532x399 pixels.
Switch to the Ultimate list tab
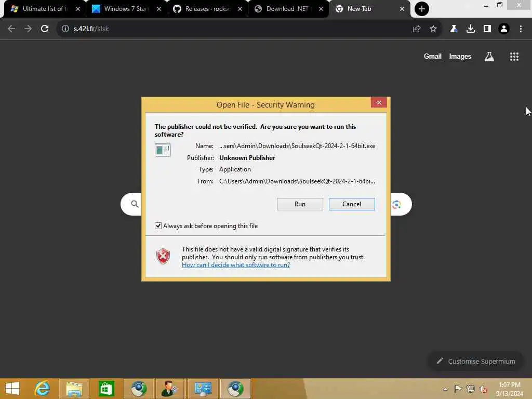pyautogui.click(x=44, y=9)
